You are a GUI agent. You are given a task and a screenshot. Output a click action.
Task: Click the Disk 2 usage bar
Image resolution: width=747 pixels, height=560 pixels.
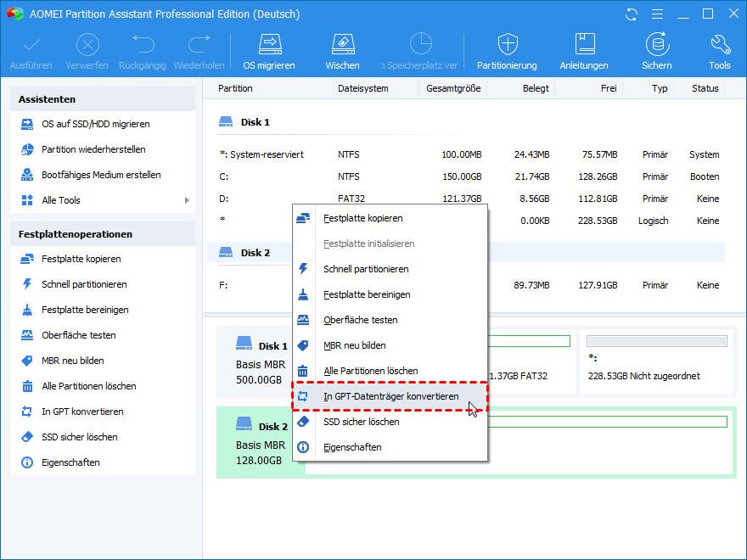607,422
